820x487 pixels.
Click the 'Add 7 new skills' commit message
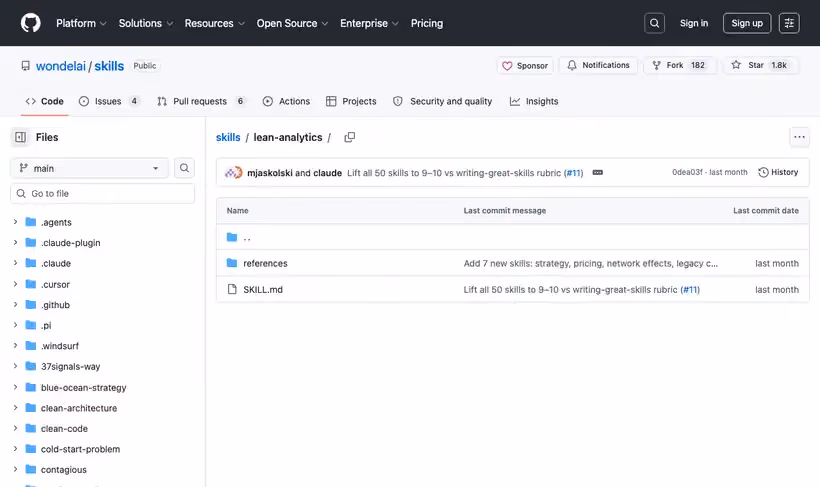coord(590,263)
